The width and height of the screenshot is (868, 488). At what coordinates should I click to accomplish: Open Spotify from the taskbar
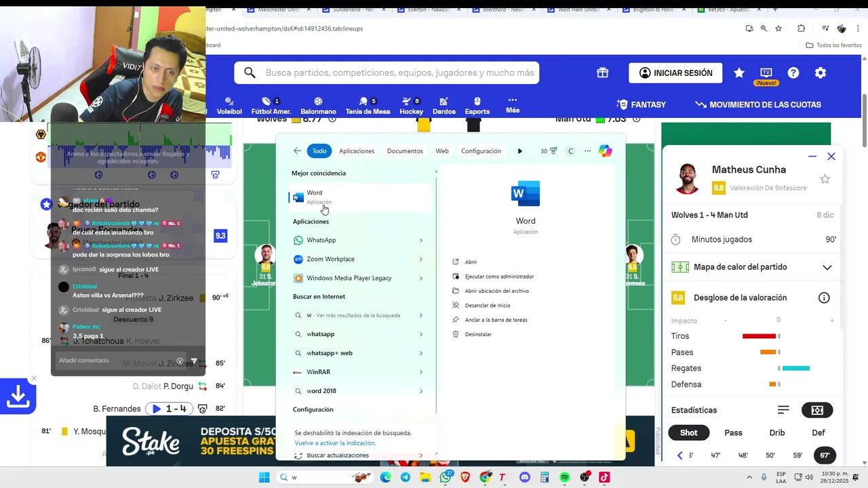pyautogui.click(x=565, y=477)
